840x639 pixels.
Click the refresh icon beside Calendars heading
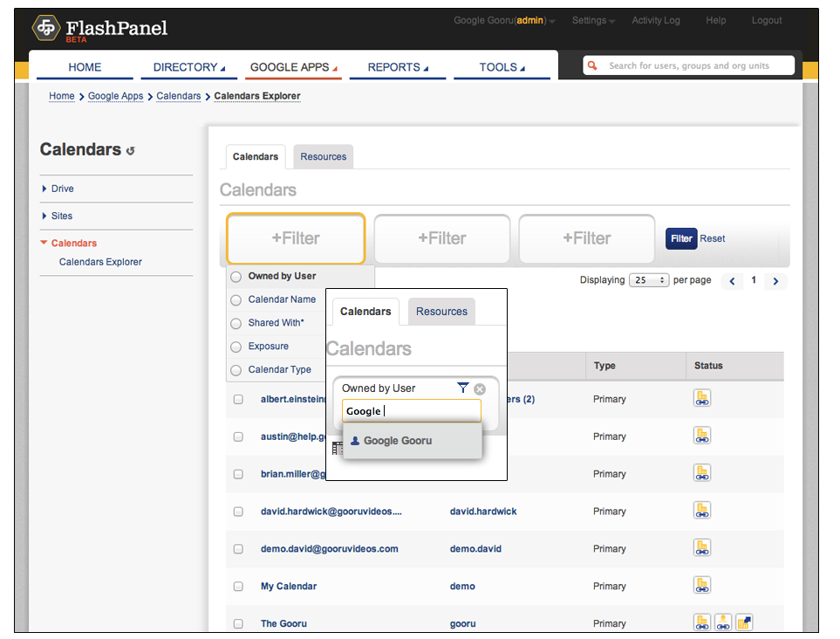131,151
